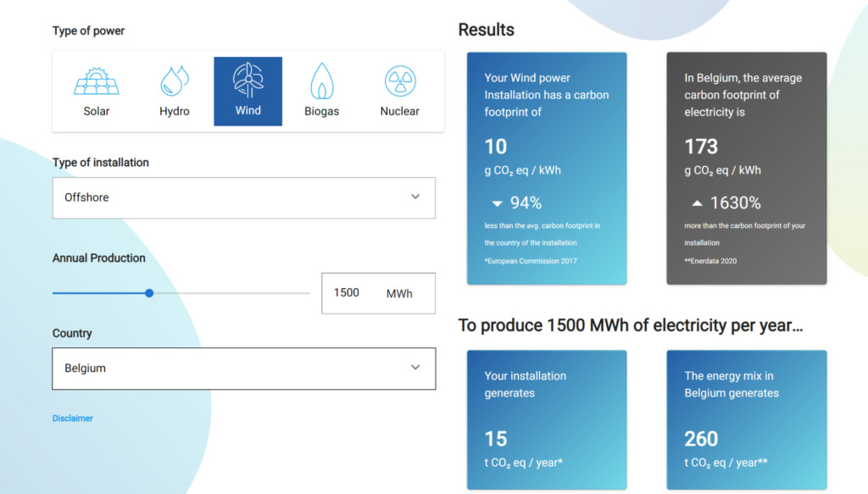The image size is (868, 494).
Task: Choose the Hydro water drop icon
Action: [175, 81]
